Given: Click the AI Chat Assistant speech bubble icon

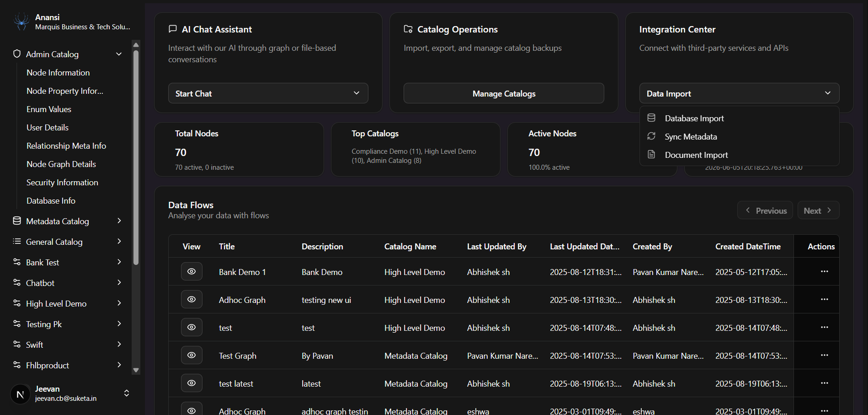Looking at the screenshot, I should pos(173,29).
